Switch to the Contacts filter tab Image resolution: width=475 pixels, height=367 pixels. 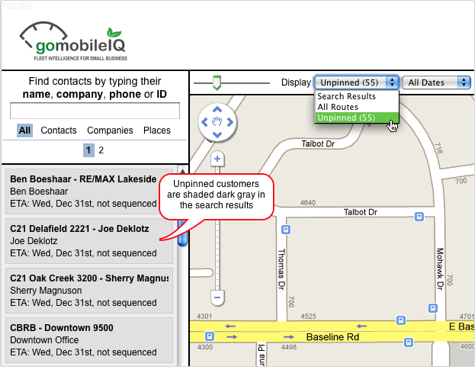[59, 130]
